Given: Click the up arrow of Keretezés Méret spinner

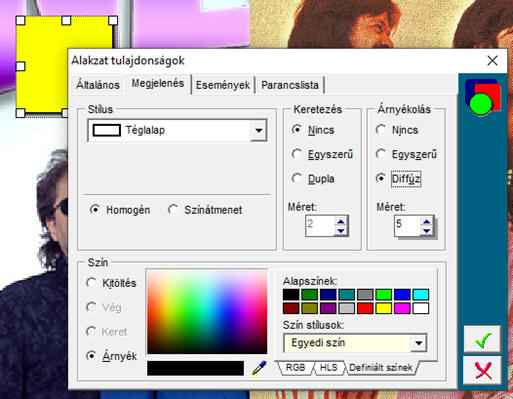Looking at the screenshot, I should pos(341,222).
